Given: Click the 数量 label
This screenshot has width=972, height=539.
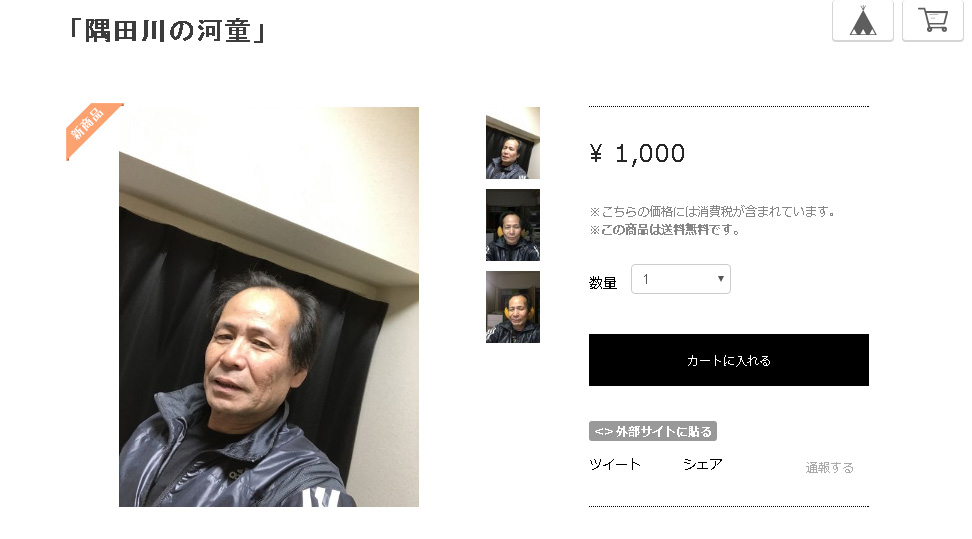Looking at the screenshot, I should [603, 283].
